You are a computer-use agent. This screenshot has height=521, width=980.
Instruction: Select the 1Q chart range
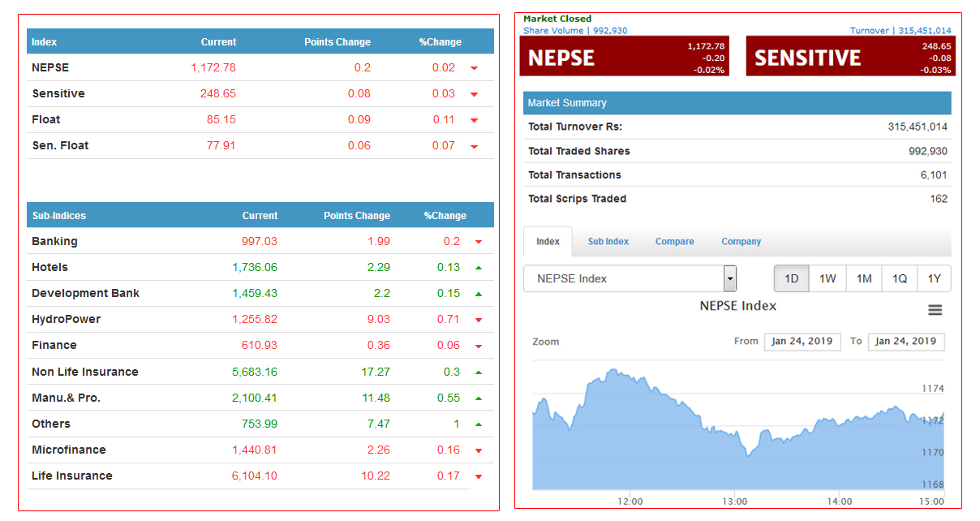(900, 278)
